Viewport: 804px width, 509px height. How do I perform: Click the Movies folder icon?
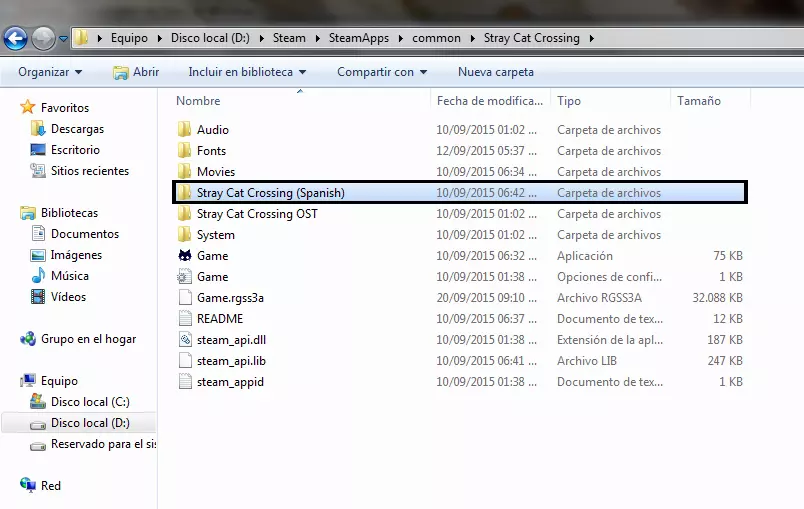(185, 171)
